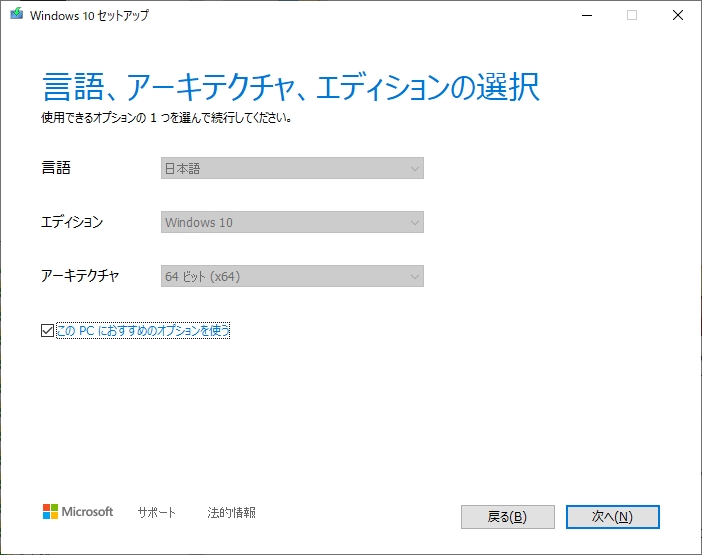The image size is (702, 555).
Task: Click the Windows 10 Setup title bar icon
Action: click(17, 14)
